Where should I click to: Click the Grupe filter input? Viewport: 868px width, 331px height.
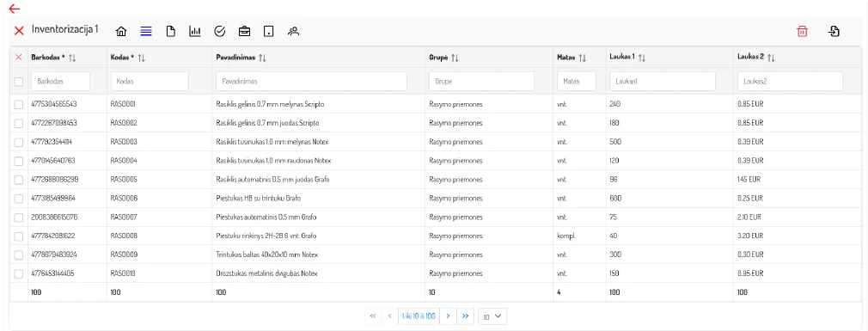click(481, 82)
